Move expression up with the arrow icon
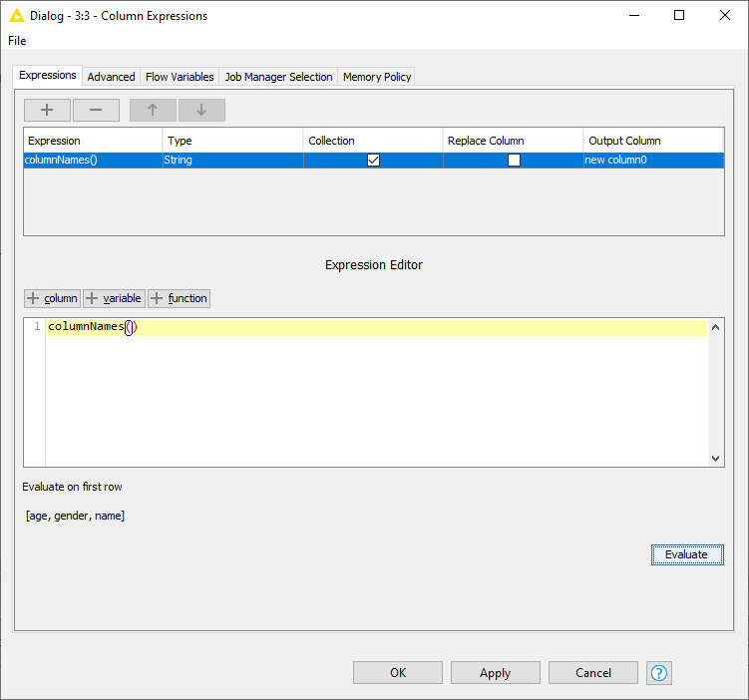 click(x=153, y=110)
